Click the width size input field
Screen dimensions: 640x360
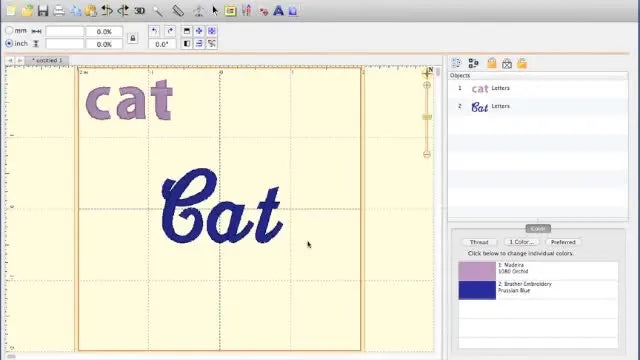64,31
